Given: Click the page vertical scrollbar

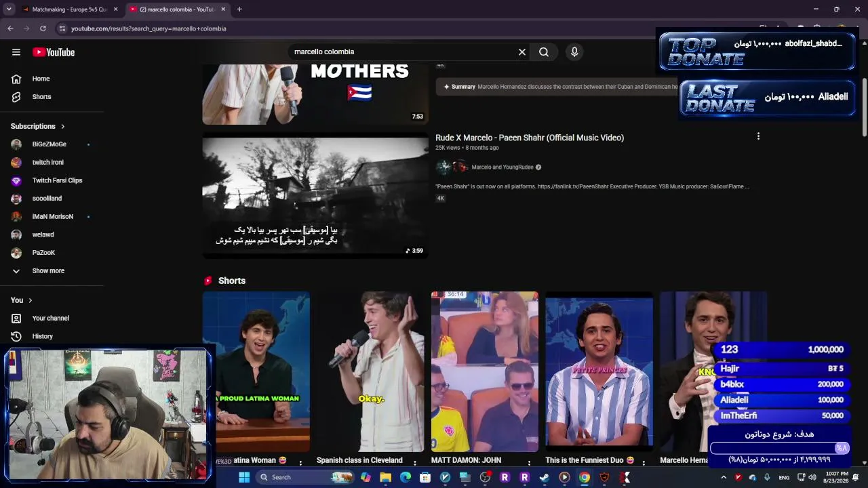Looking at the screenshot, I should click(x=864, y=106).
